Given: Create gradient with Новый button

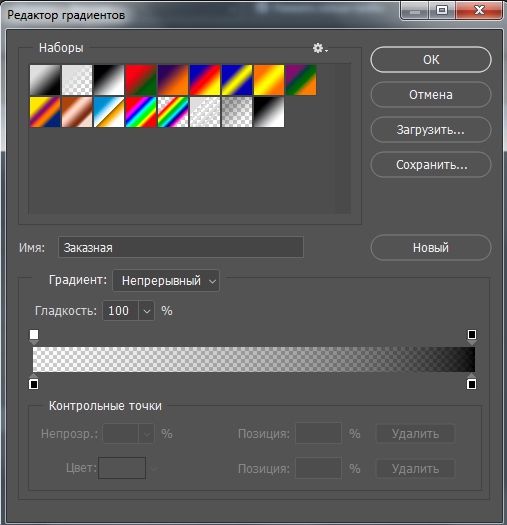Looking at the screenshot, I should pos(431,248).
